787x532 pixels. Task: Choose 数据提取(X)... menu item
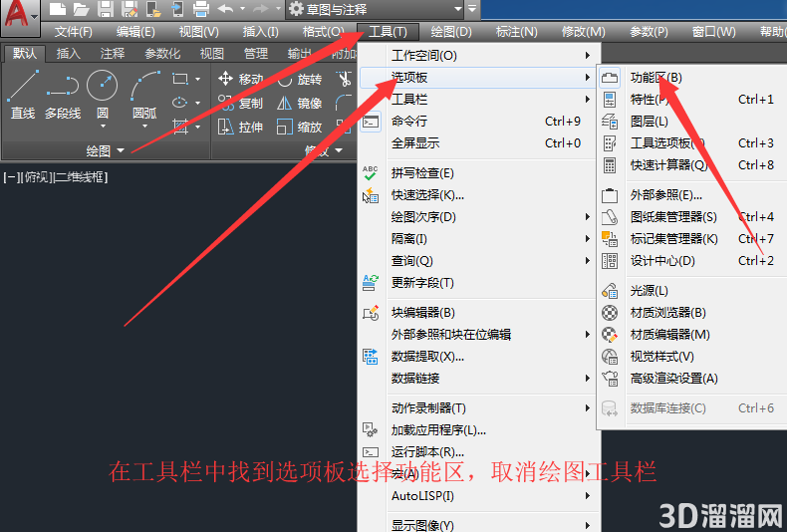[478, 357]
